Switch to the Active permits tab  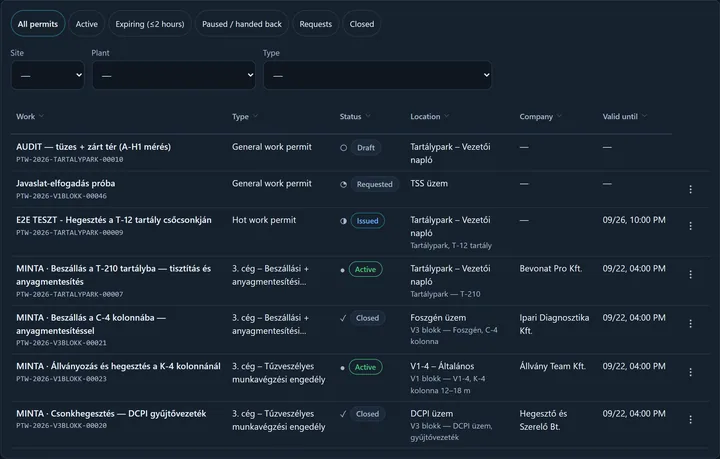(86, 24)
